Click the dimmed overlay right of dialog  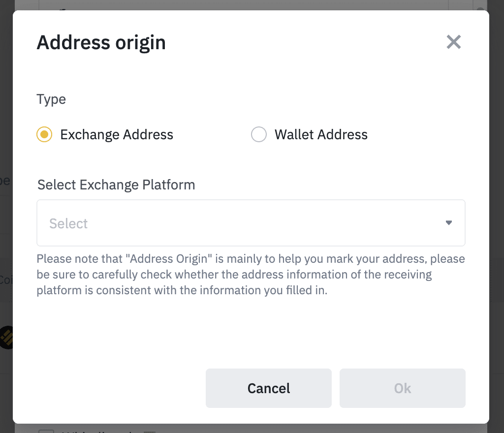[497, 197]
